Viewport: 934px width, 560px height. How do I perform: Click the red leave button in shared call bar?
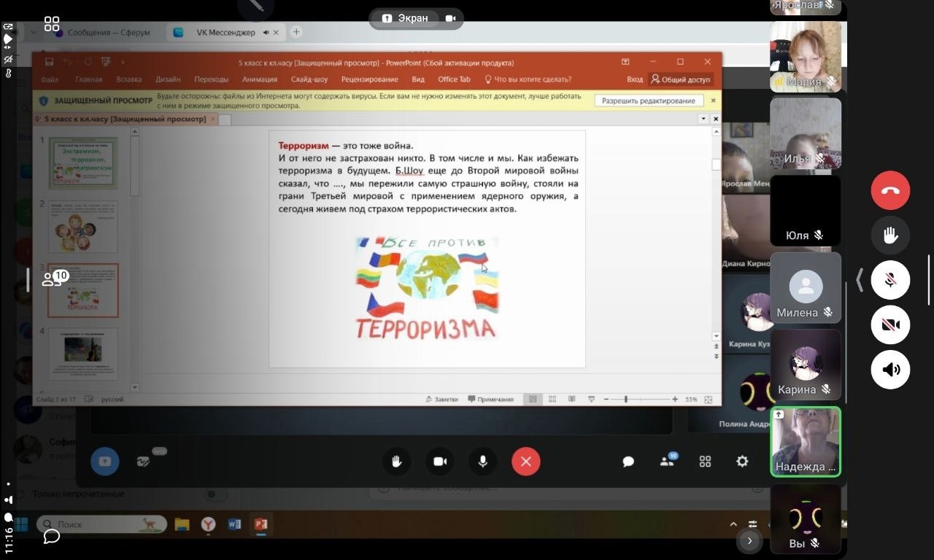526,462
